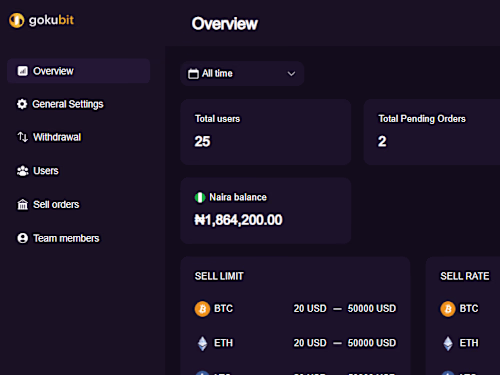Click BTC minimum limit 20 USD
500x375 pixels.
tap(310, 309)
